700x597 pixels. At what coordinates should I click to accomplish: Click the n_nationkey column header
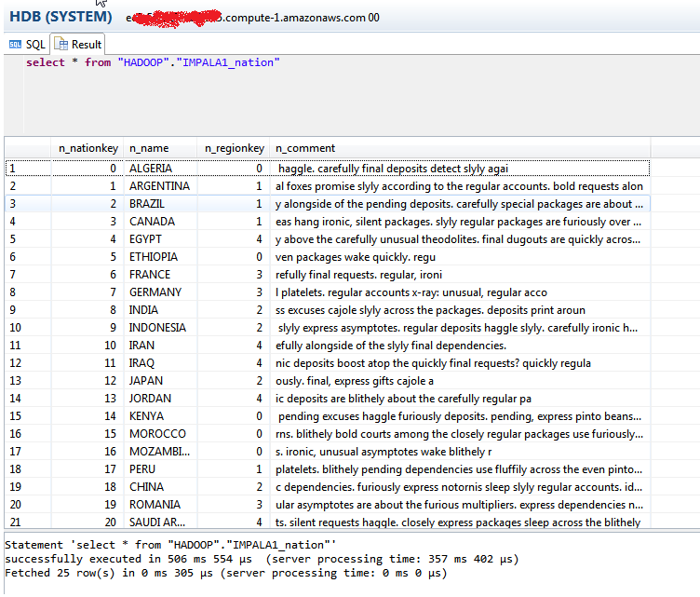87,148
